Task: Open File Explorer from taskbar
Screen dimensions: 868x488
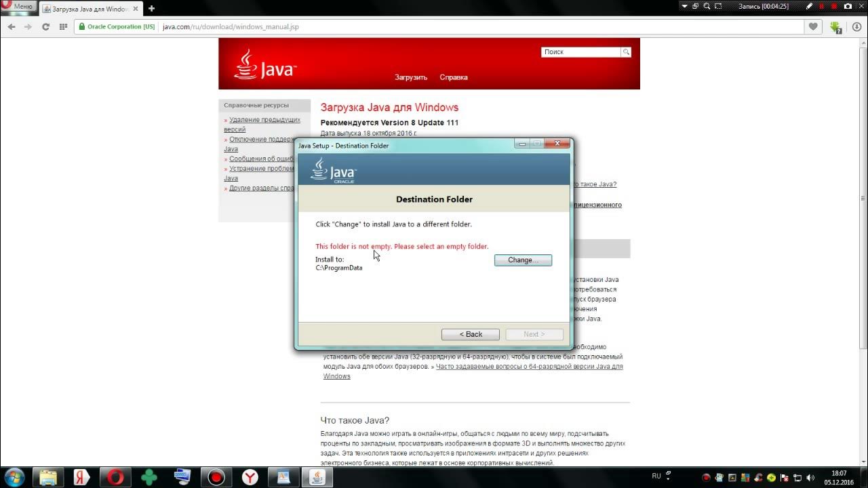Action: point(48,477)
